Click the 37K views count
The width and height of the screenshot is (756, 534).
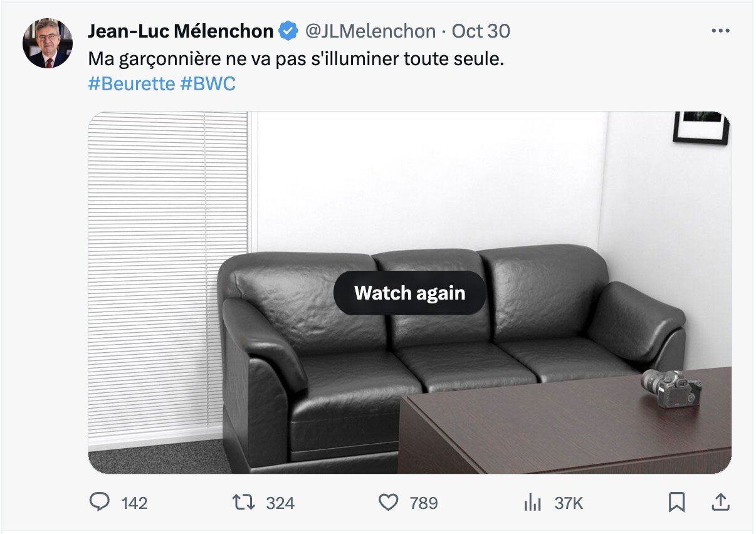[569, 503]
